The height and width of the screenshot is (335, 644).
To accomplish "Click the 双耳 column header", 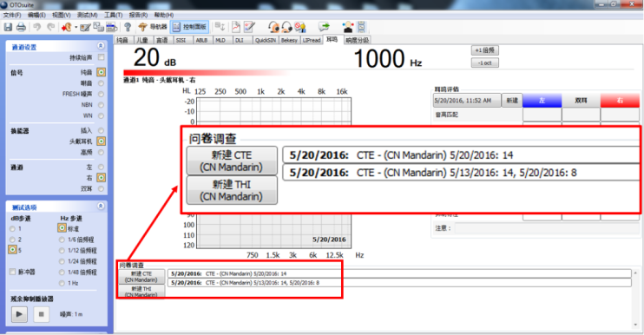I will point(582,101).
